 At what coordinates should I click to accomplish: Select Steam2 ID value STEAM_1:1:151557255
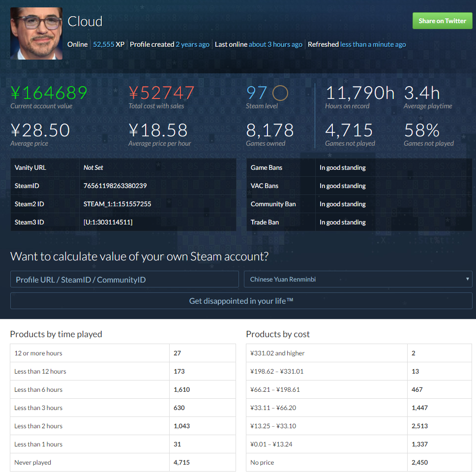[117, 204]
